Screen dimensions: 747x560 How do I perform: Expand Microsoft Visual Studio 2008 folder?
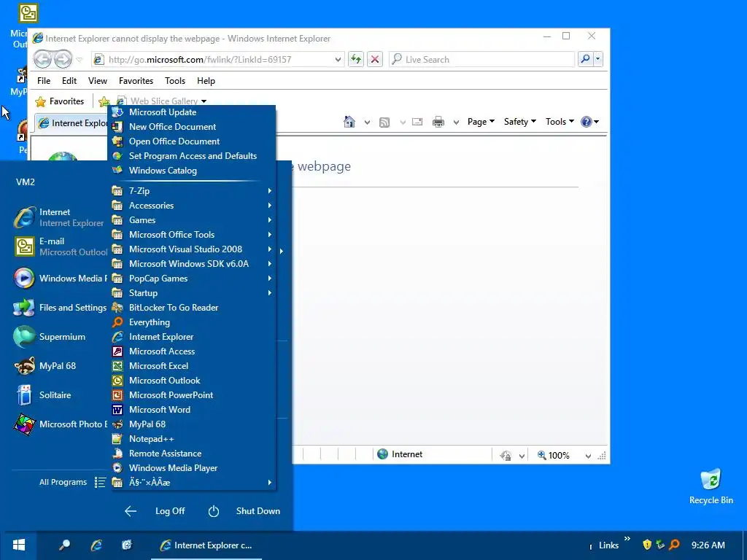click(193, 249)
